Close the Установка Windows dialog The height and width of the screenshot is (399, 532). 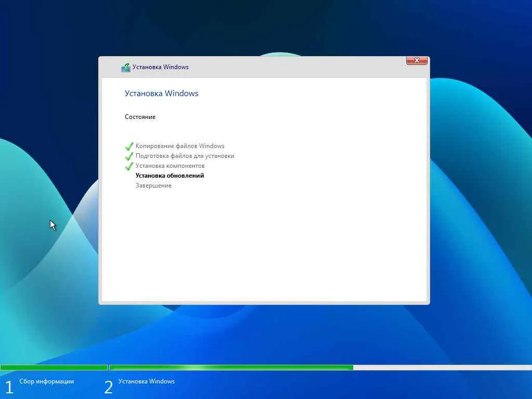pos(416,60)
